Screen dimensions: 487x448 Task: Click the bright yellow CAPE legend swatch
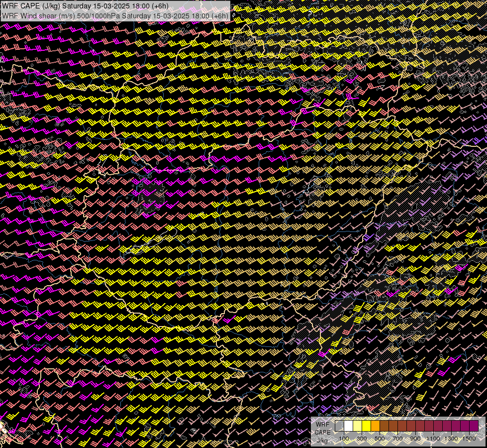point(367,426)
